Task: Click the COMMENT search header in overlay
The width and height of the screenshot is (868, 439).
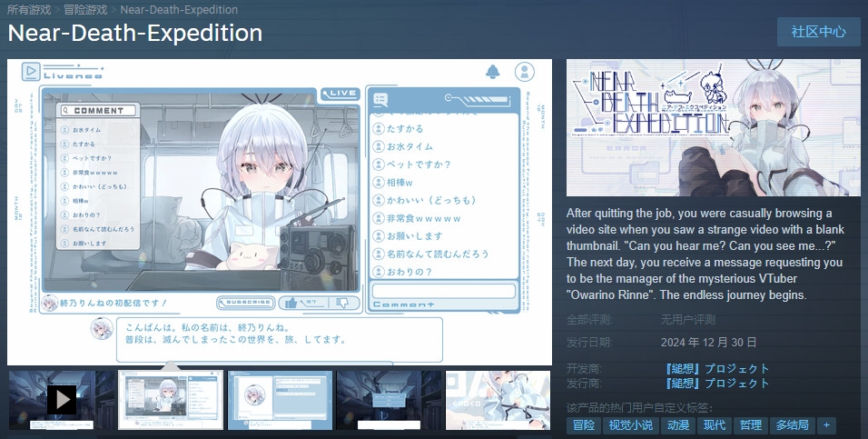Action: [99, 110]
